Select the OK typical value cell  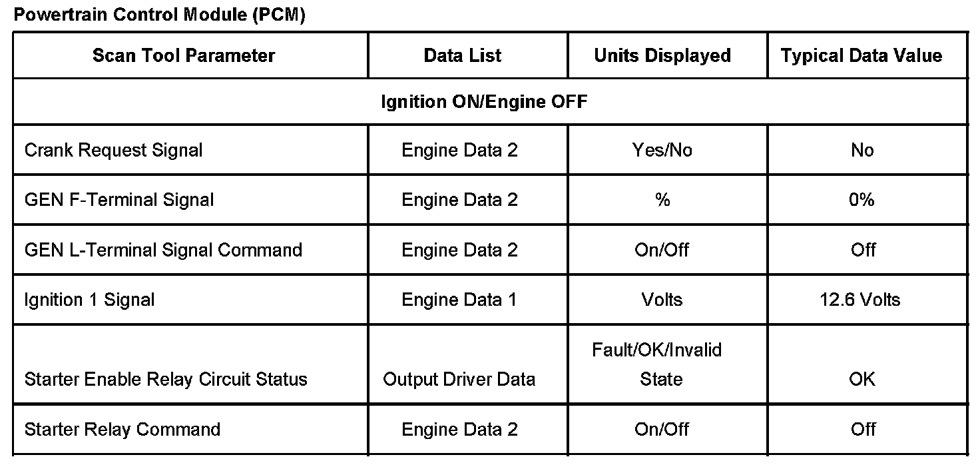point(861,379)
